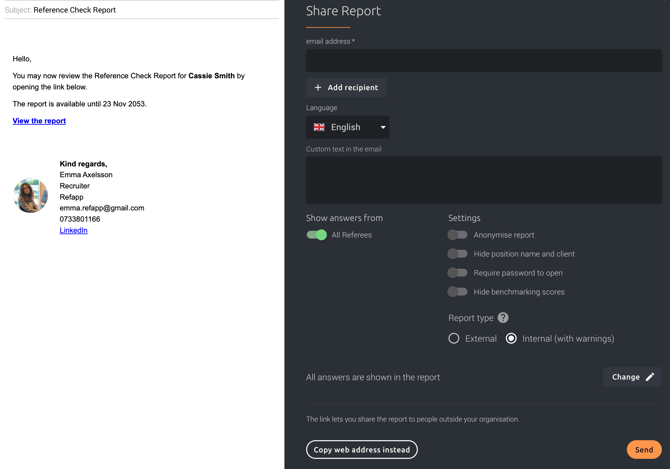The image size is (670, 469).
Task: Click the 'Show answers from' label
Action: click(344, 218)
